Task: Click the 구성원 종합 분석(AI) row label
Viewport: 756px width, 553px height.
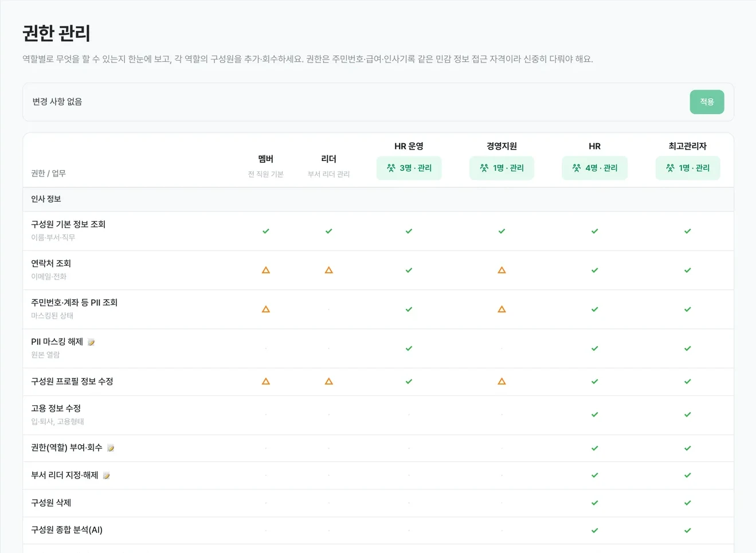Action: [66, 530]
